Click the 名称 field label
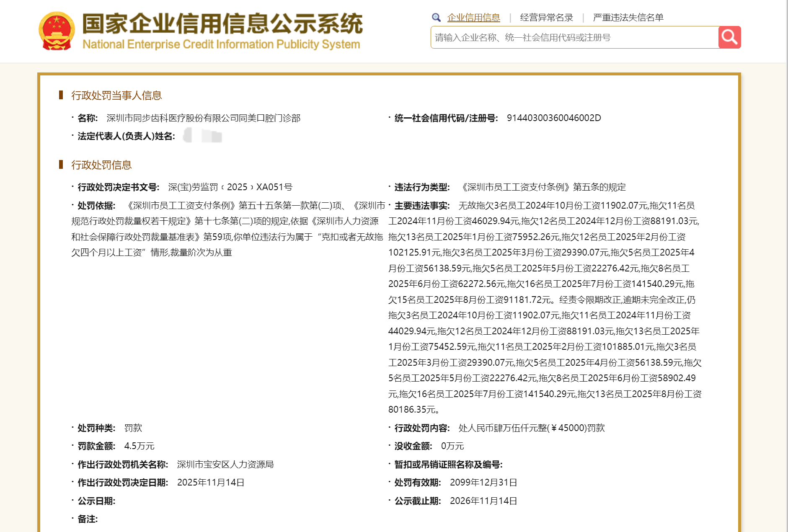 click(88, 118)
